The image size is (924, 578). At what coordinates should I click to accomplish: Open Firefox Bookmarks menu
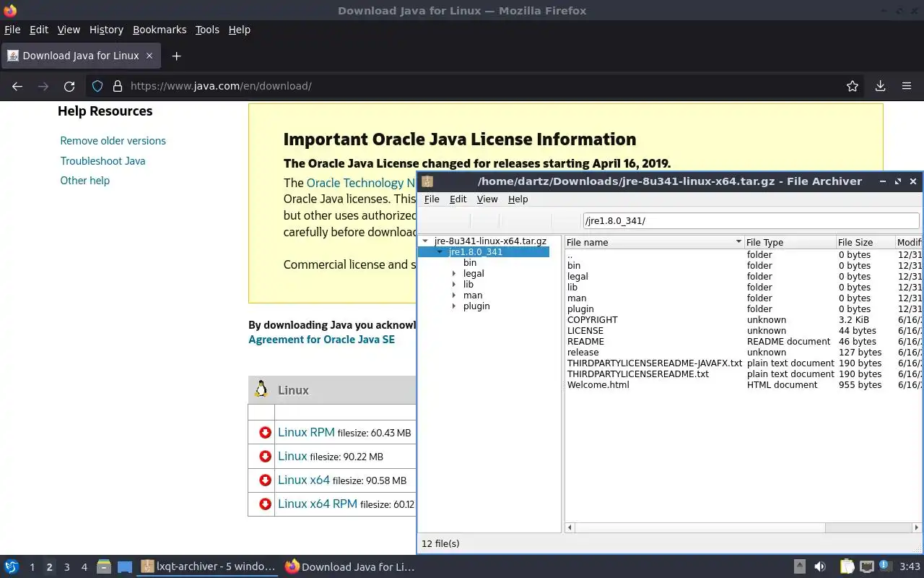pyautogui.click(x=160, y=30)
